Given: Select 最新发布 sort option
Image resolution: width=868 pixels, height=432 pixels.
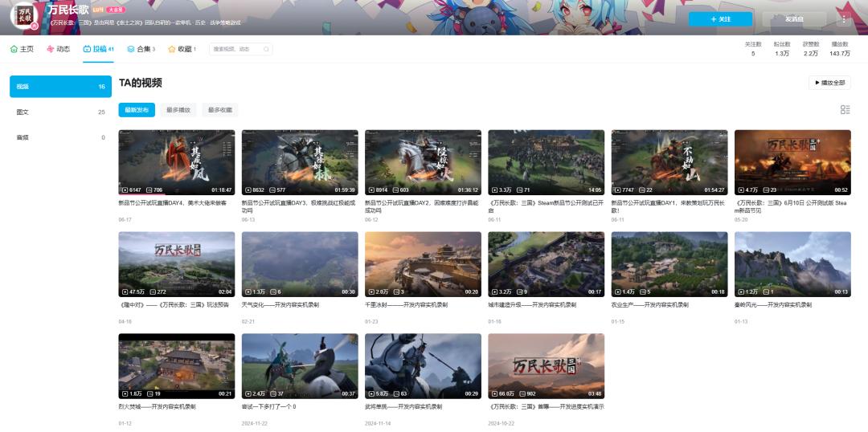Looking at the screenshot, I should coord(137,110).
